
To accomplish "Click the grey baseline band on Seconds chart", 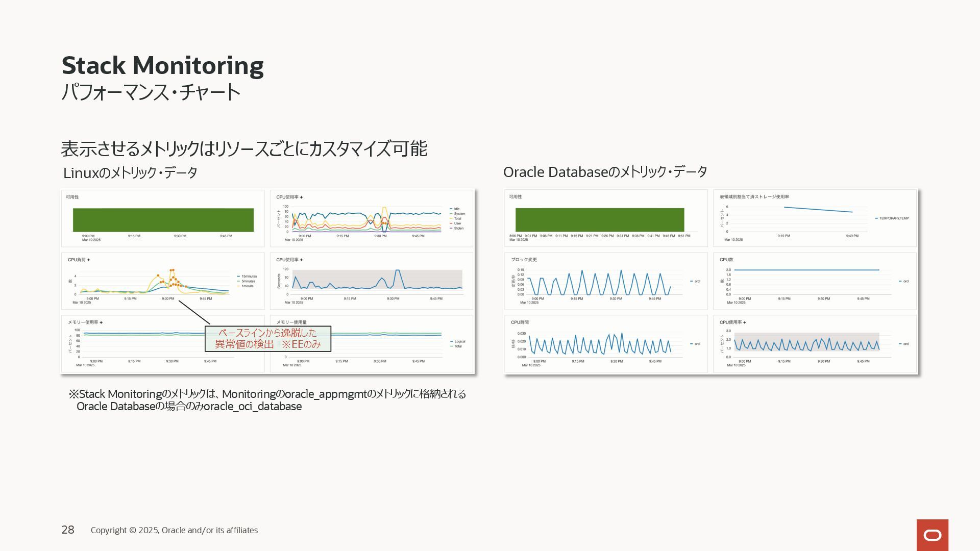I will pyautogui.click(x=377, y=280).
